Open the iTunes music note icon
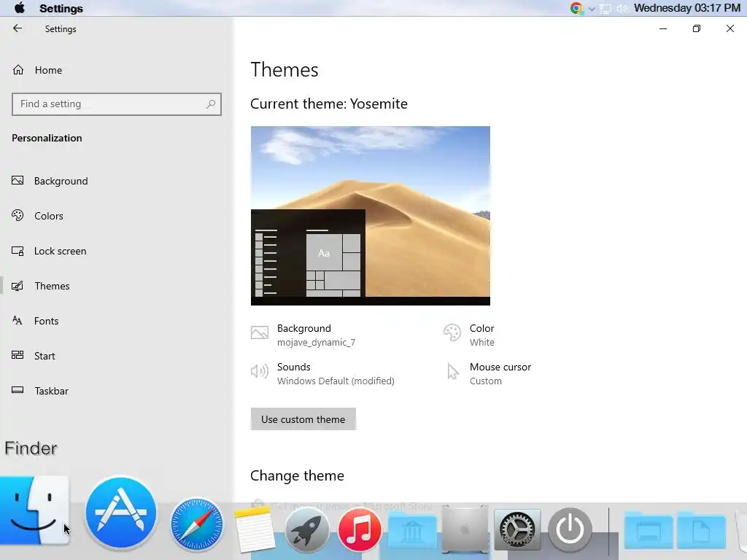747x560 pixels. point(360,529)
